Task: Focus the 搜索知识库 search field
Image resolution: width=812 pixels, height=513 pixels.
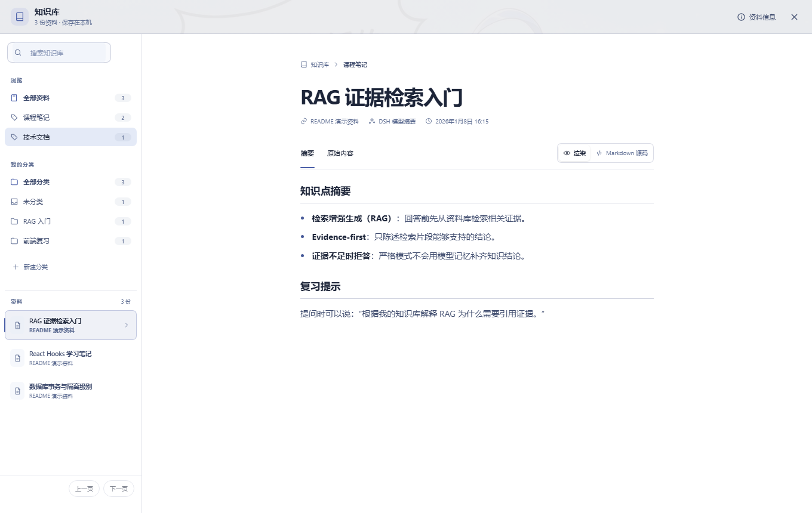Action: pyautogui.click(x=59, y=52)
